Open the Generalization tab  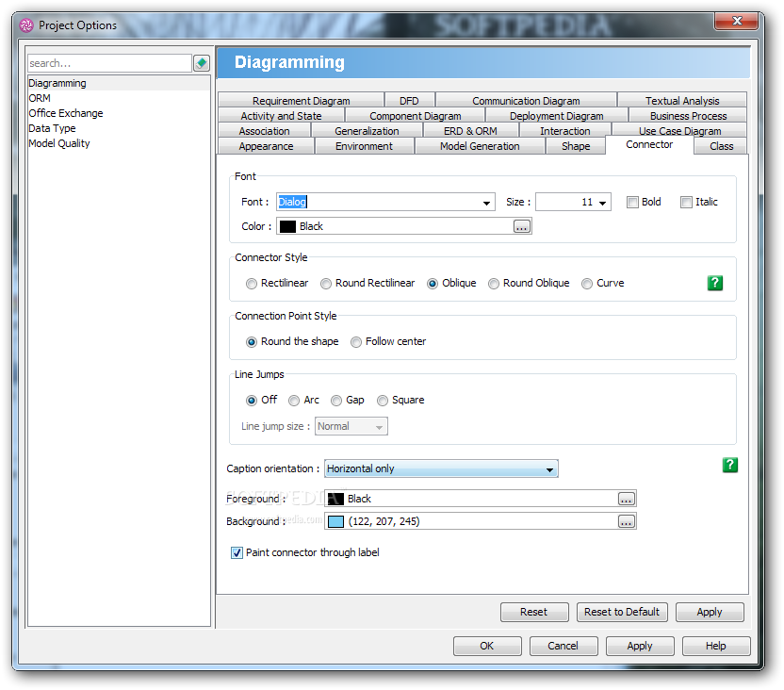point(367,131)
